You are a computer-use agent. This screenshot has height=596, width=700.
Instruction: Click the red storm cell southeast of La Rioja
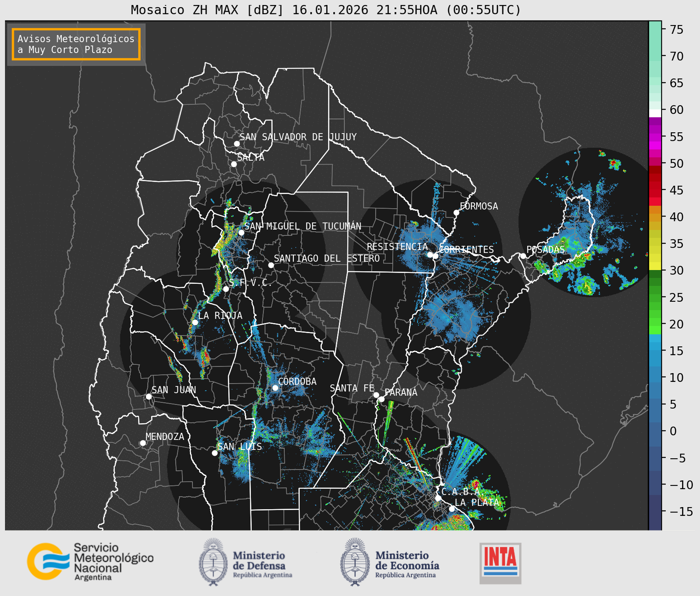pyautogui.click(x=205, y=357)
